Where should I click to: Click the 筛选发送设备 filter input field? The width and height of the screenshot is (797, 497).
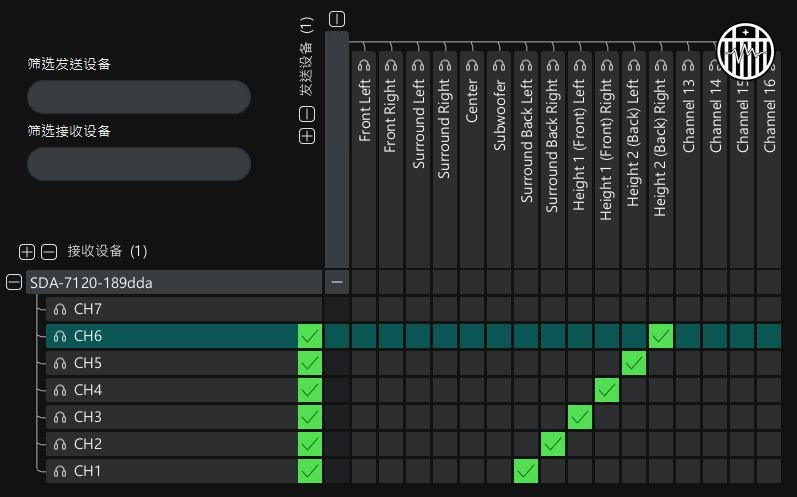(x=139, y=97)
